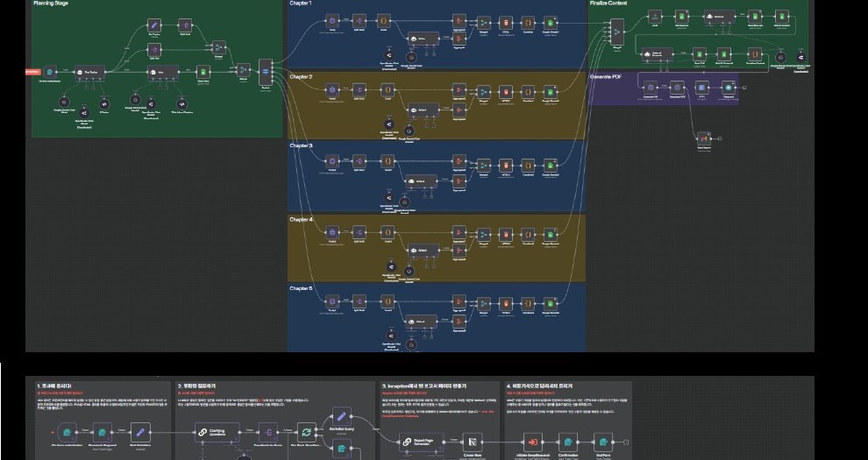Select the Notion Create Row node
This screenshot has height=460, width=868.
tap(473, 442)
